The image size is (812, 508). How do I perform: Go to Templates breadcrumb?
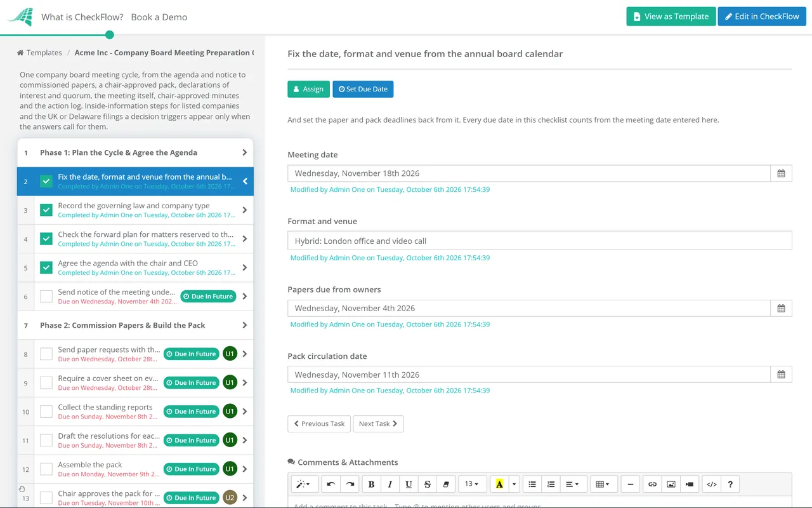point(44,53)
